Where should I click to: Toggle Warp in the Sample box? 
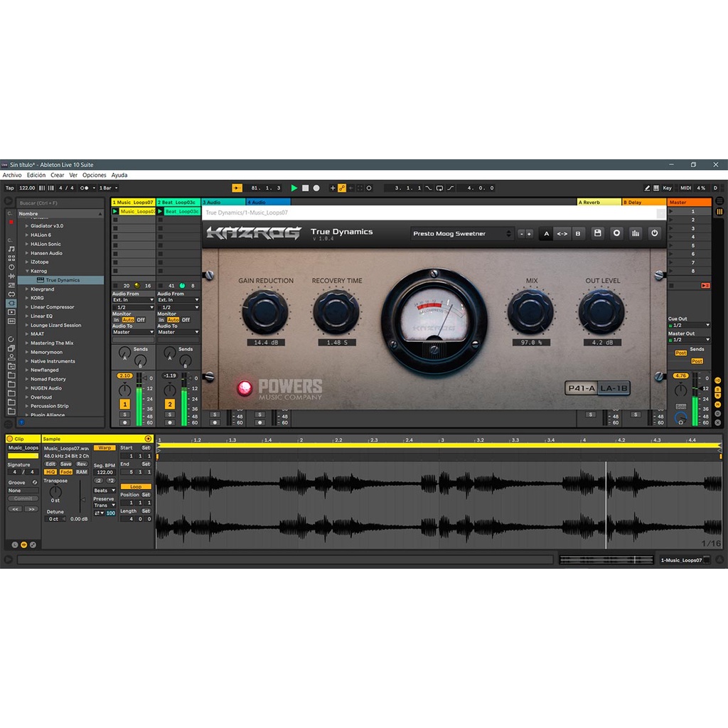[105, 448]
